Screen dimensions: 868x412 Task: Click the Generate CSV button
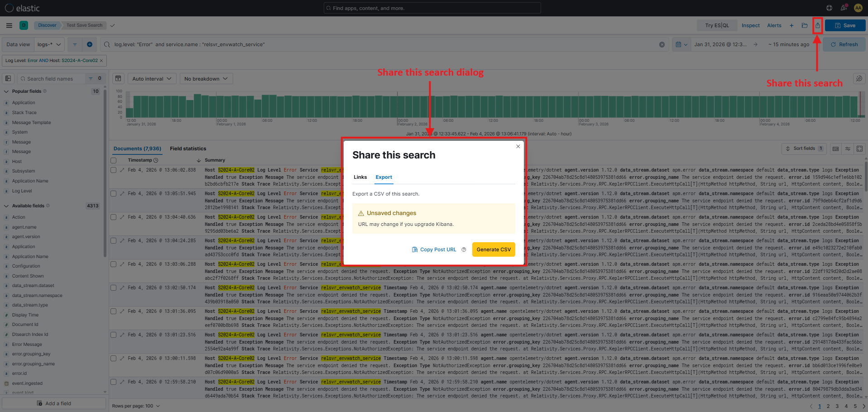pyautogui.click(x=493, y=249)
